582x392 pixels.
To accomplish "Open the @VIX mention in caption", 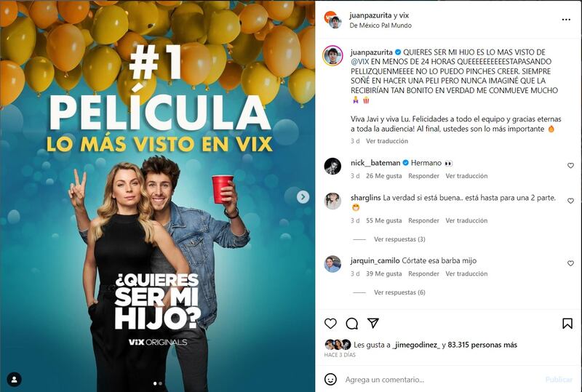I will click(x=359, y=61).
